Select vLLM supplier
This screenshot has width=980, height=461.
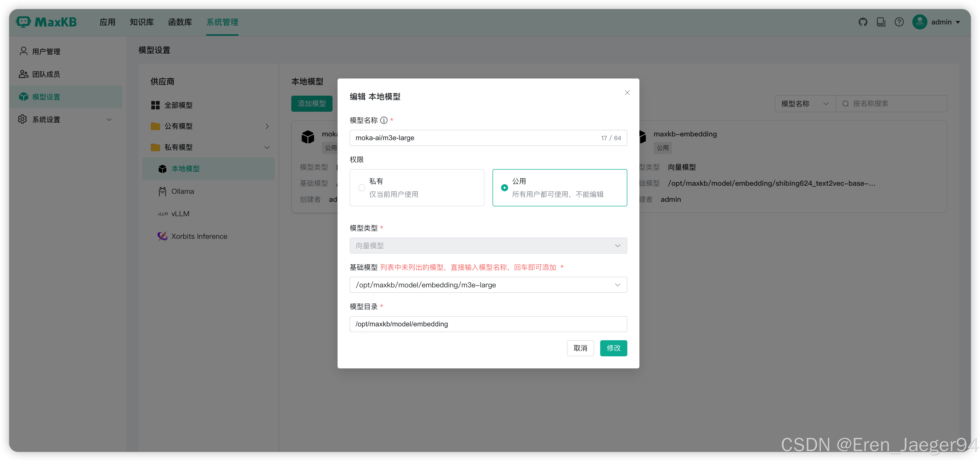pos(208,214)
